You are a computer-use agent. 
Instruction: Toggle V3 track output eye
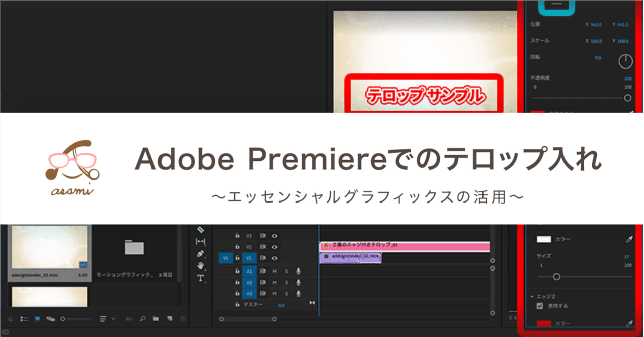274,236
